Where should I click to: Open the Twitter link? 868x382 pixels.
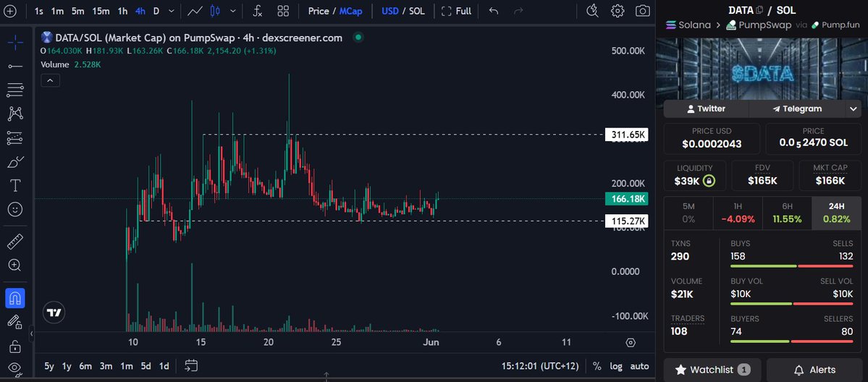706,109
